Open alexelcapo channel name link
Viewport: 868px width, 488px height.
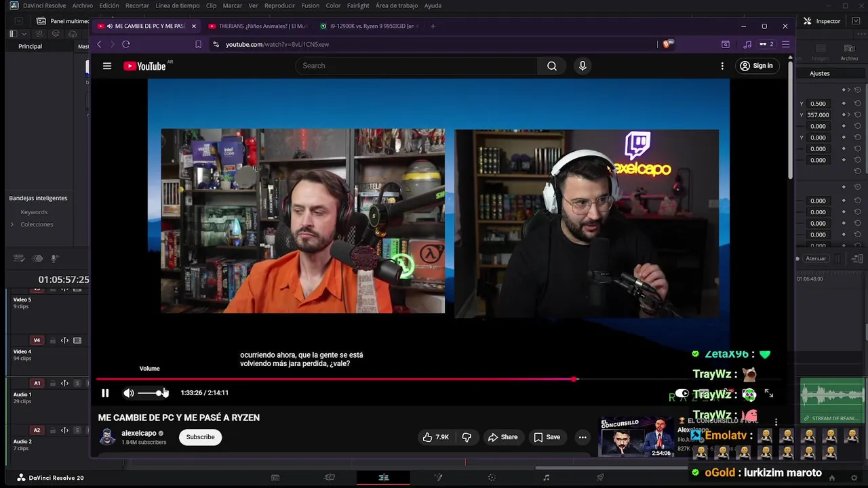(139, 433)
